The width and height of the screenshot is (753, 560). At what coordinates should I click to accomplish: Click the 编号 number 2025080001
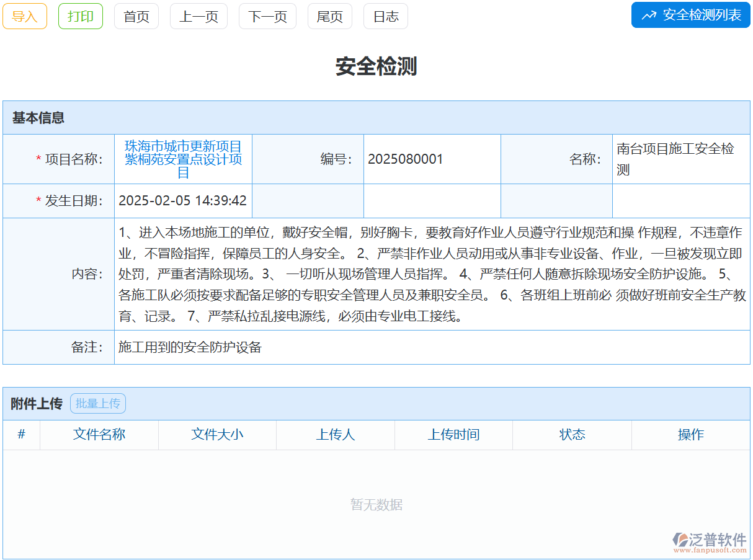click(x=404, y=159)
